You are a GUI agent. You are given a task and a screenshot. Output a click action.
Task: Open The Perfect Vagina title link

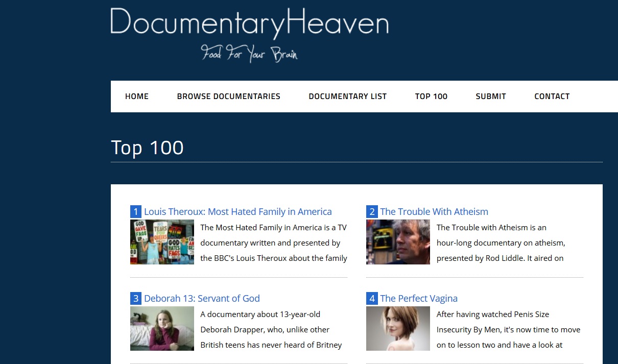pos(418,299)
